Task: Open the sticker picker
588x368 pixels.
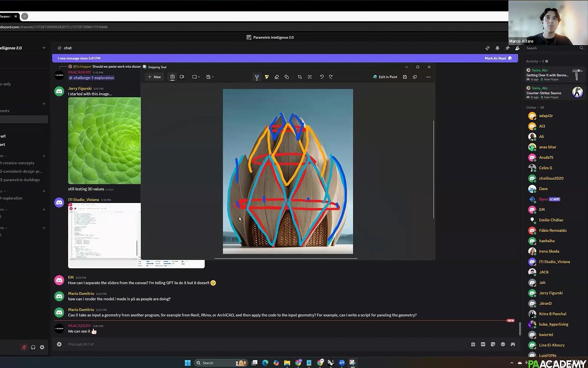Action: [493, 344]
